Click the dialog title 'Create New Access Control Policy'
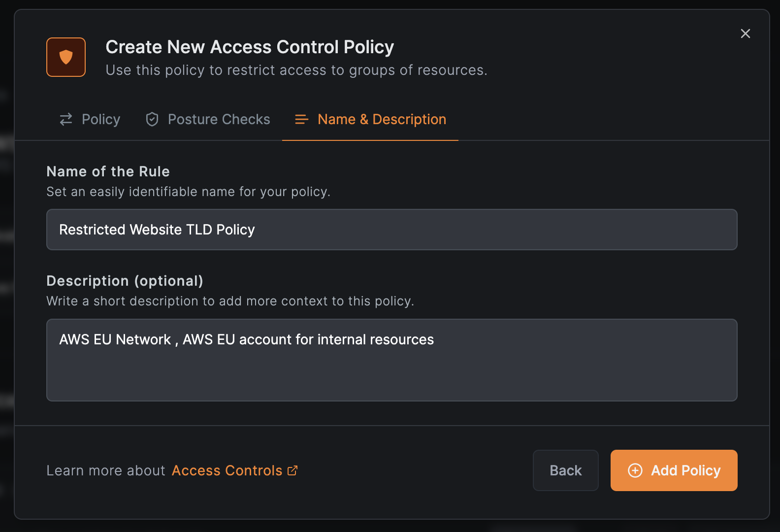 [x=250, y=47]
